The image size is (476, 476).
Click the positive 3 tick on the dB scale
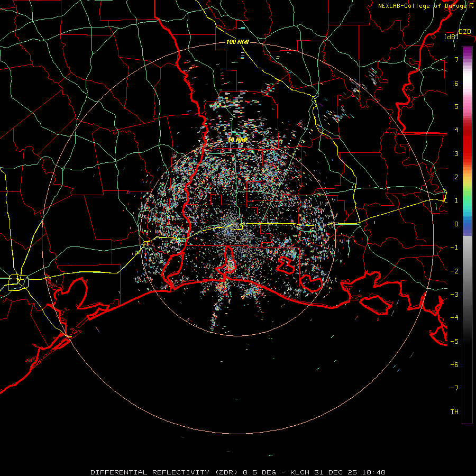pos(456,153)
